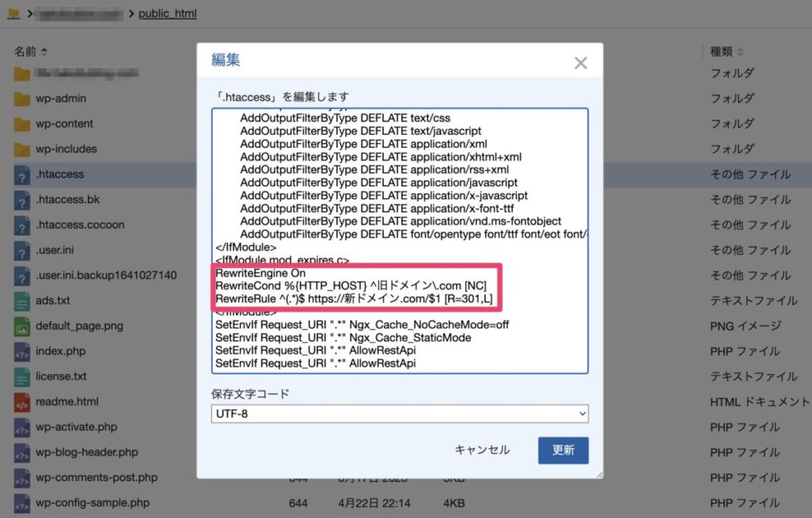
Task: Select the wp-config-sample.php file row
Action: coord(92,503)
